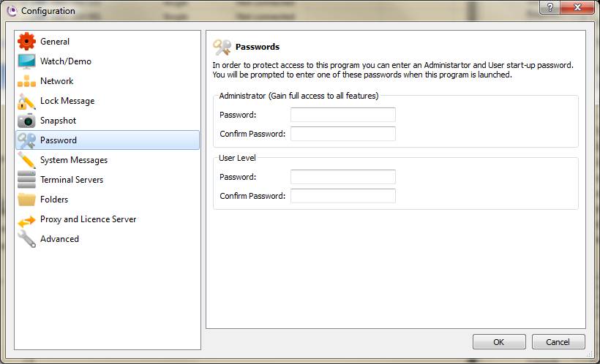Click the Proxy and Licence Server arrows icon
Image resolution: width=600 pixels, height=364 pixels.
click(26, 221)
